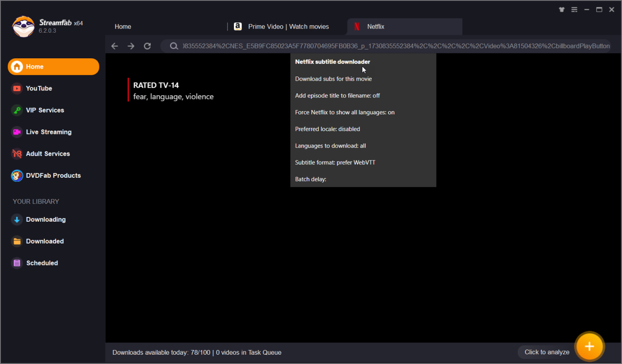
Task: Go back to the previous page
Action: pyautogui.click(x=114, y=46)
